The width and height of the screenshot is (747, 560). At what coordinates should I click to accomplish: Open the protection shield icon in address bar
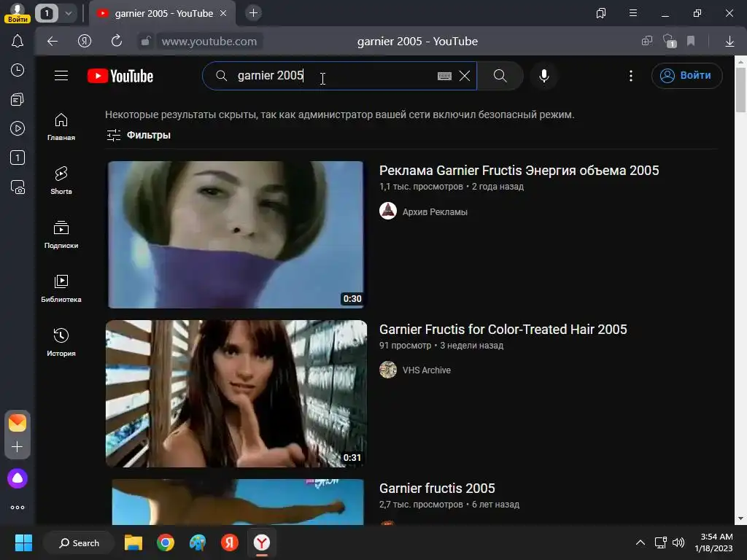tap(670, 42)
